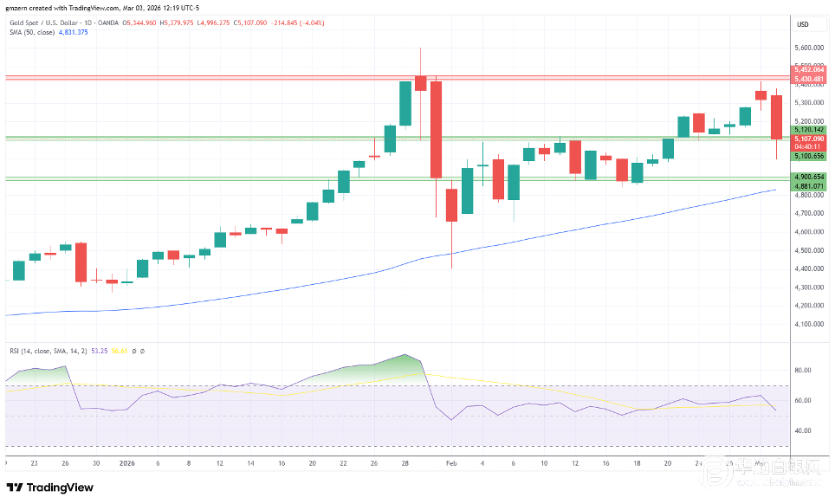Click the 80.00 level on RSI scale

pyautogui.click(x=805, y=370)
